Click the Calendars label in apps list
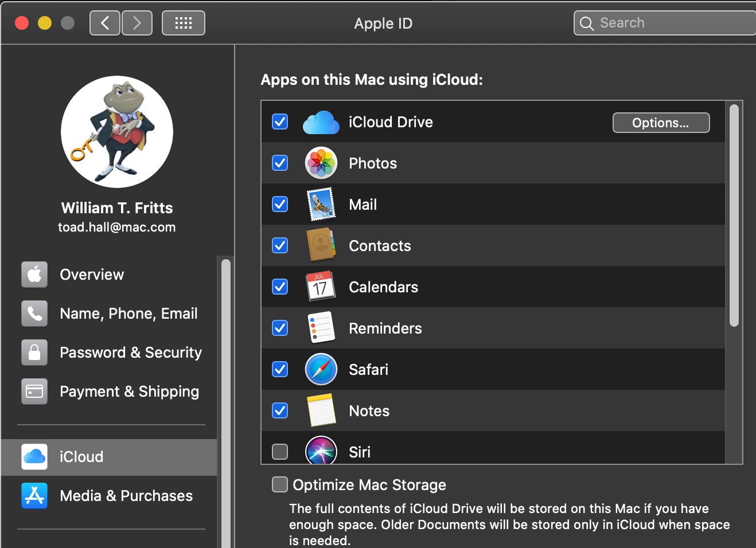Viewport: 756px width, 548px height. (x=384, y=287)
